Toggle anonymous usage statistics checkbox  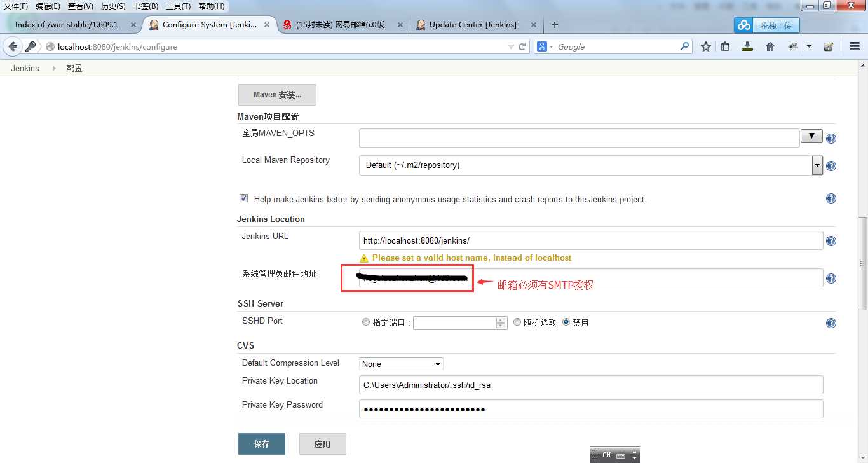click(243, 198)
